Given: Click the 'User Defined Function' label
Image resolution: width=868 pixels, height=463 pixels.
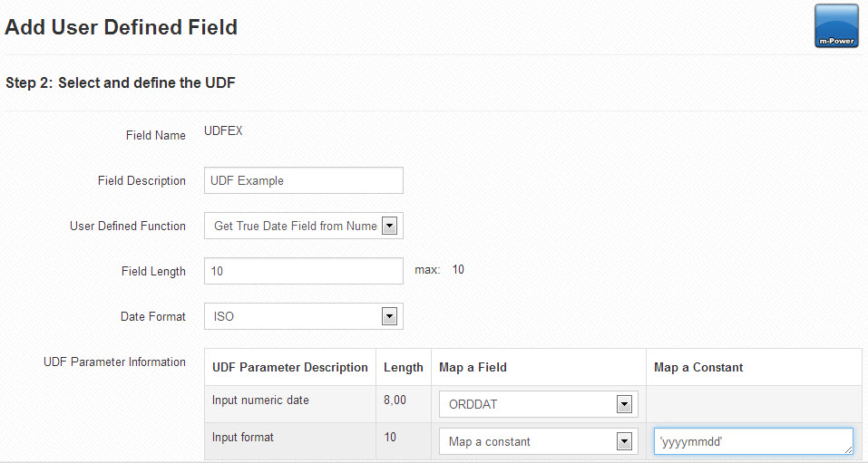Looking at the screenshot, I should (x=127, y=226).
